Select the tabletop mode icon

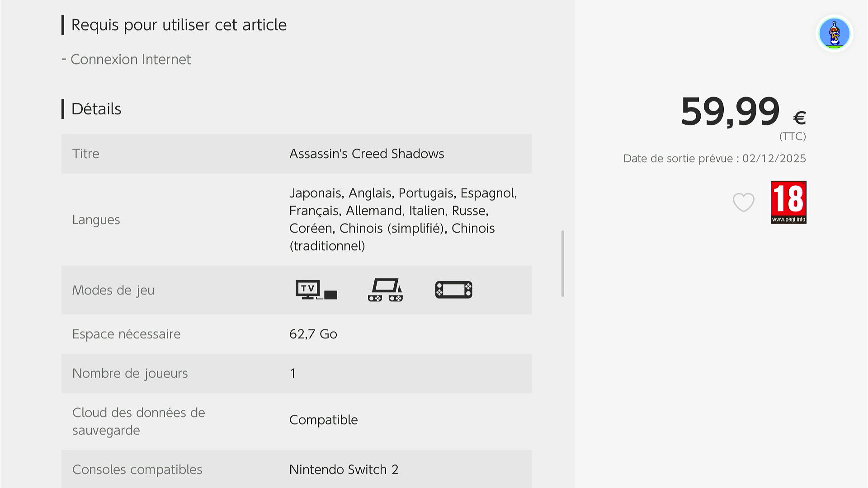(385, 290)
